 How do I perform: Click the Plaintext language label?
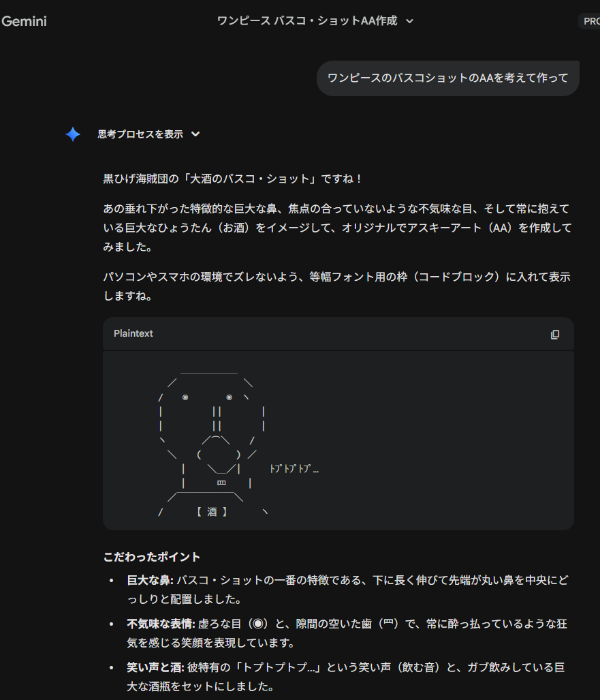[x=133, y=334]
